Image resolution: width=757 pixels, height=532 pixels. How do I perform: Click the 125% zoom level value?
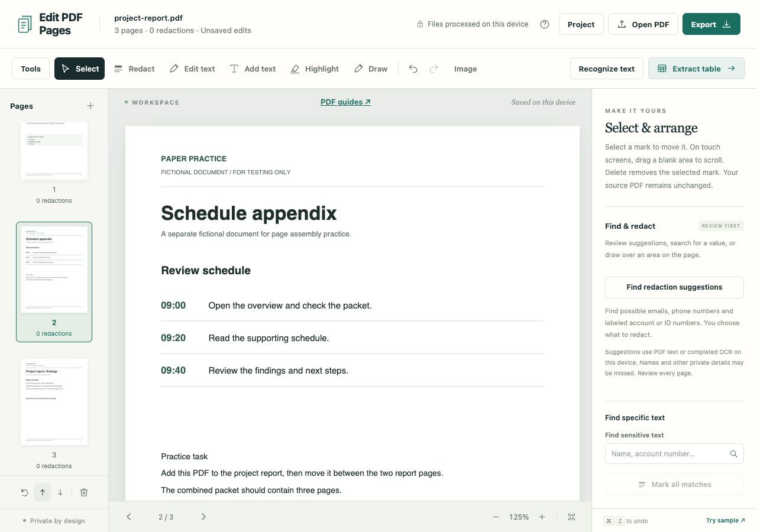pos(519,517)
